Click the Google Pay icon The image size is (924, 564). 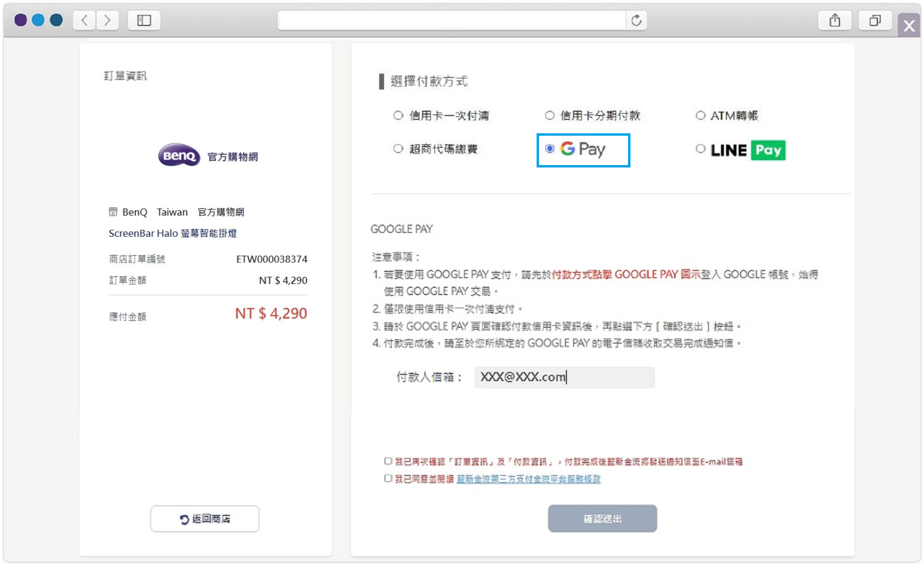(582, 150)
